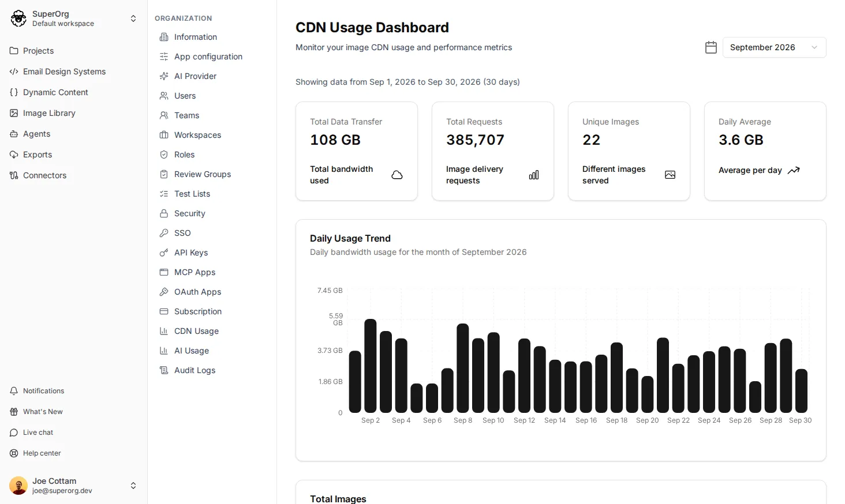845x504 pixels.
Task: Click the Teams group icon
Action: (x=164, y=115)
